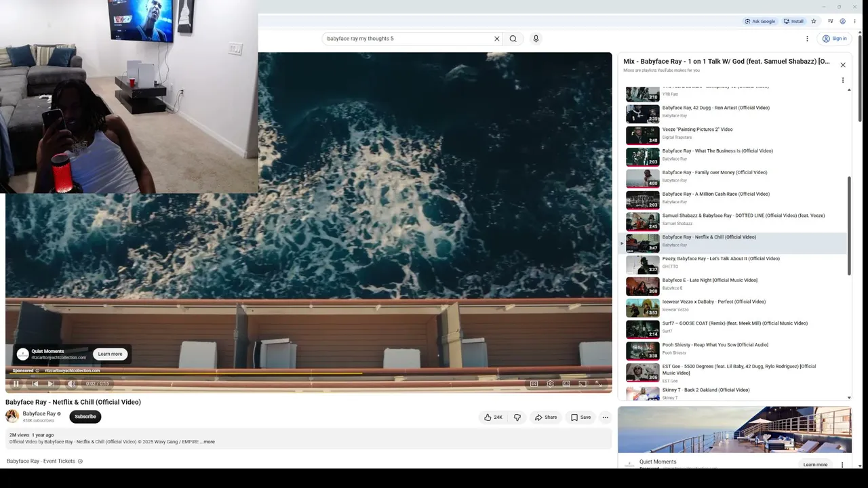Click the YouTube Sign in button
This screenshot has height=488, width=868.
tap(835, 39)
